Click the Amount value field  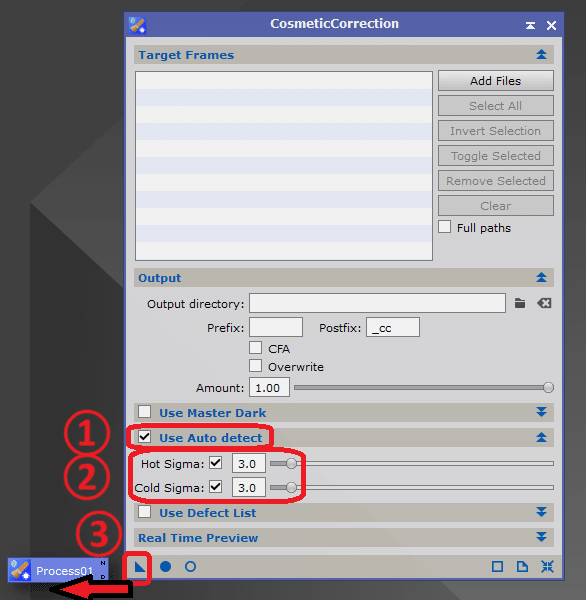pyautogui.click(x=269, y=387)
